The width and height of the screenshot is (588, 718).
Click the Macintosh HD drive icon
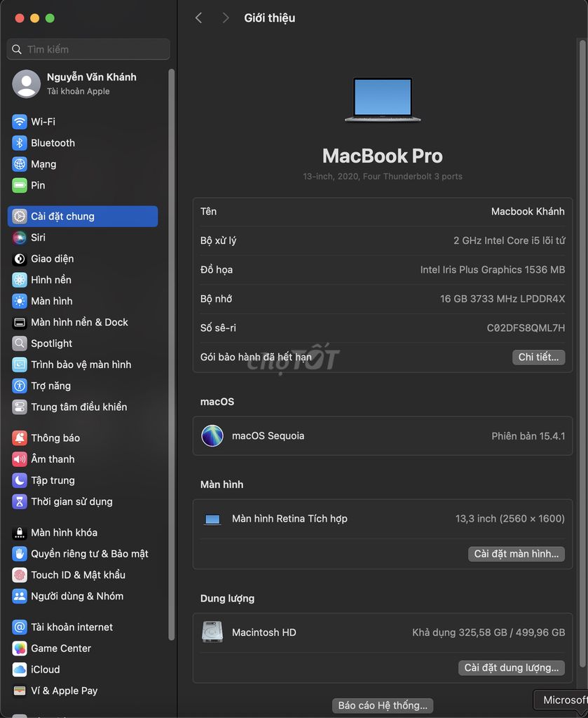click(212, 632)
